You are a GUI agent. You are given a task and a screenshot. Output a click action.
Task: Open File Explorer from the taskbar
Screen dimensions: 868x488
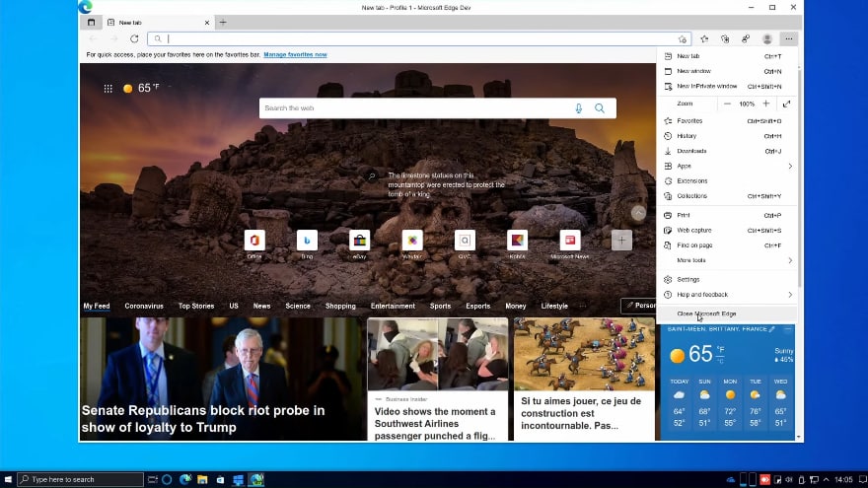[x=202, y=479]
